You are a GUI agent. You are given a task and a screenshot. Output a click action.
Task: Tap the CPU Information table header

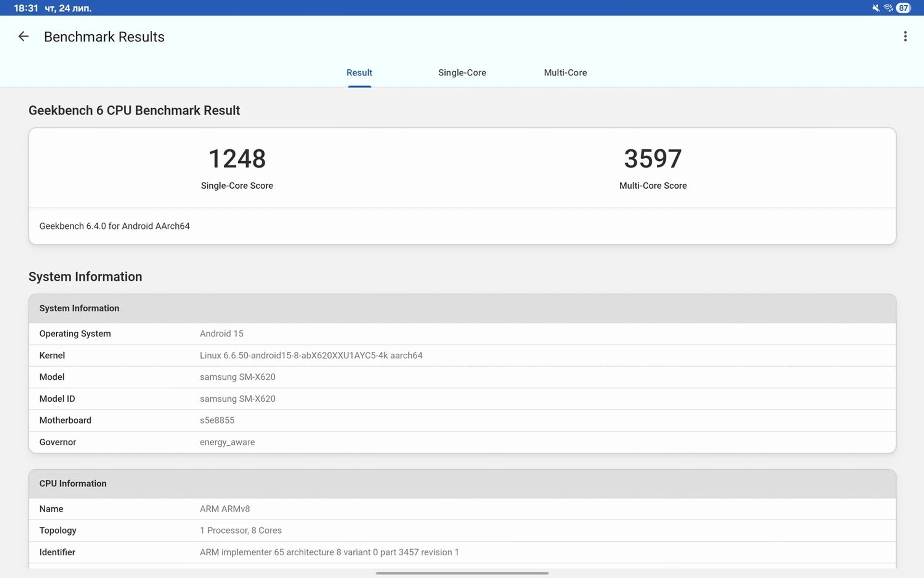click(462, 484)
